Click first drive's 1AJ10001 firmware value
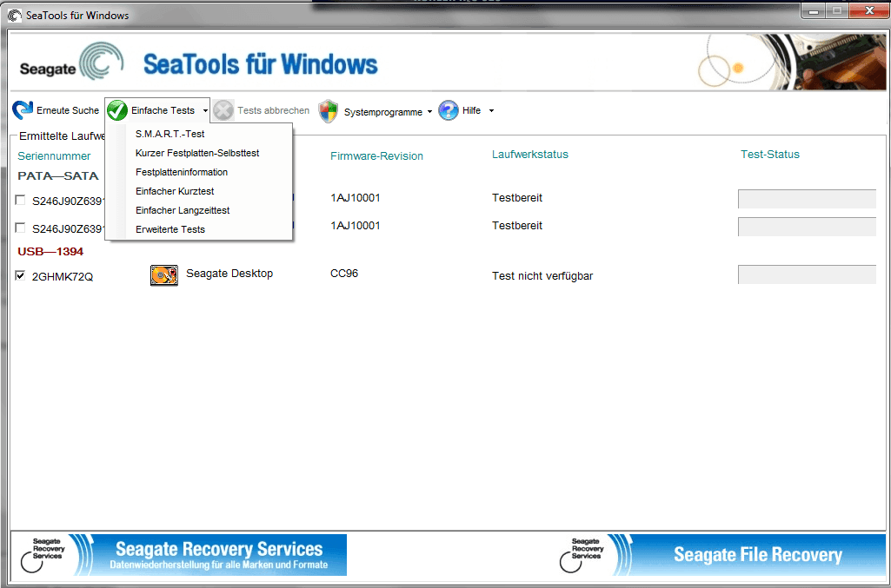 click(356, 198)
